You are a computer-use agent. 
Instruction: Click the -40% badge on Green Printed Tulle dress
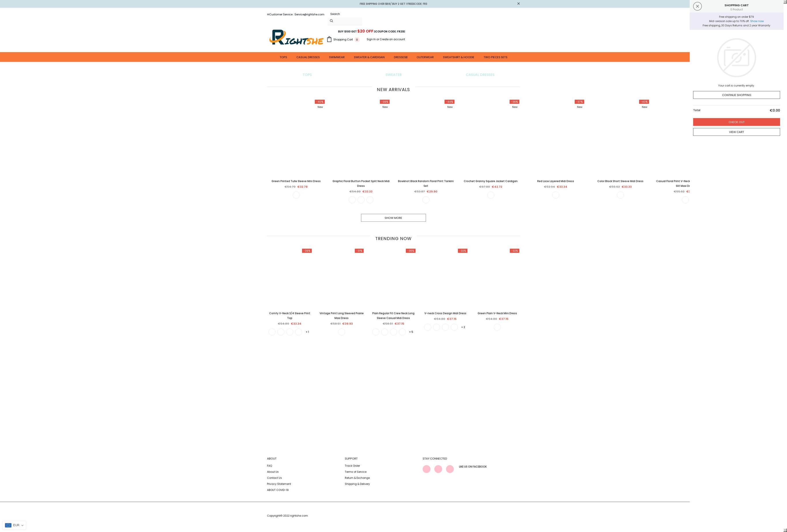click(x=320, y=101)
